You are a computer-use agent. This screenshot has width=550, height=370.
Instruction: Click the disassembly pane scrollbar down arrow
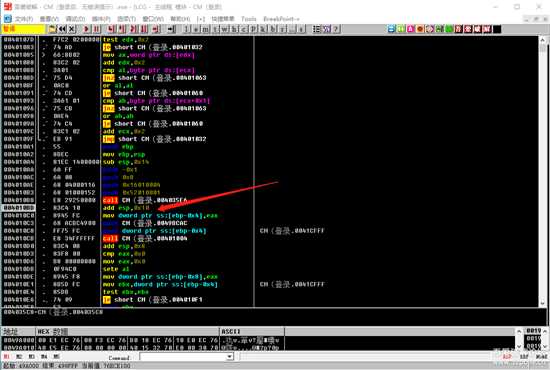point(543,303)
